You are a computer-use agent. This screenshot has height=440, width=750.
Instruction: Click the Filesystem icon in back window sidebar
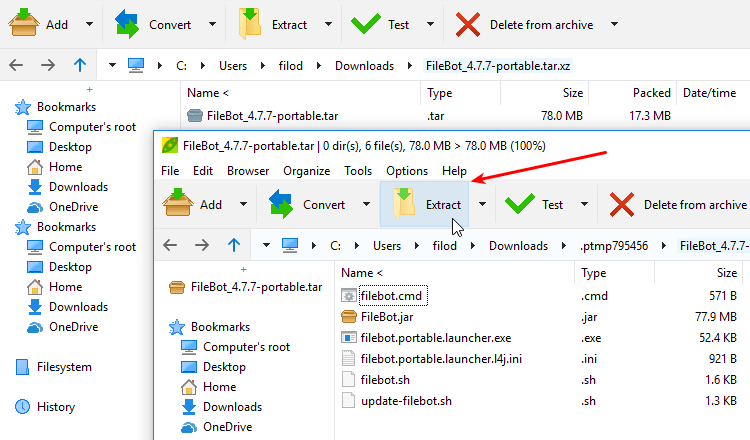[22, 367]
